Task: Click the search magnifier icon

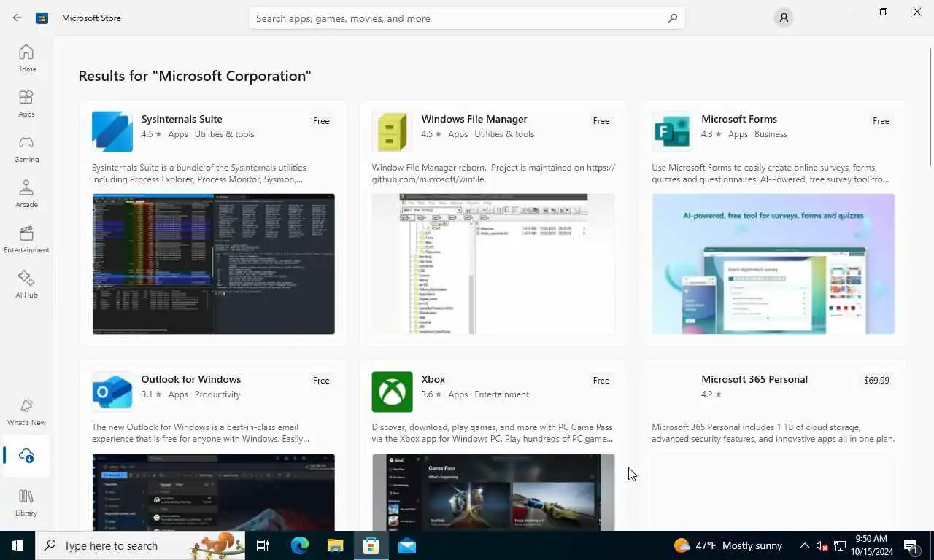Action: tap(673, 18)
